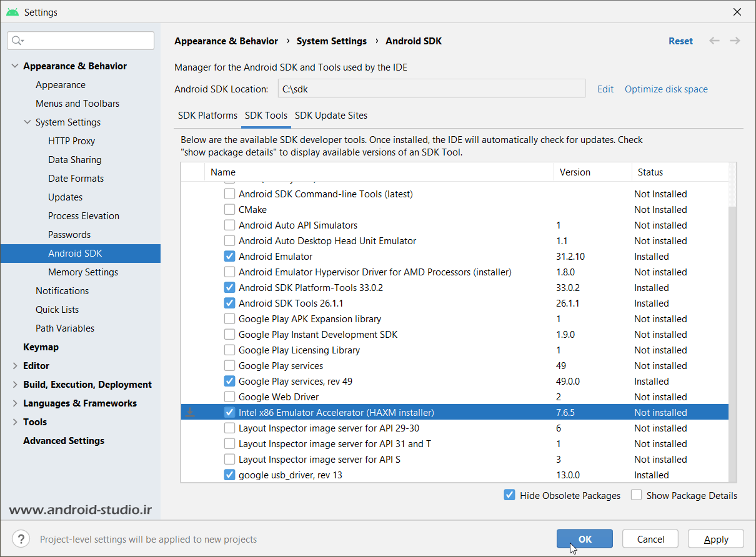The image size is (756, 557).
Task: Uncheck Google Play services, rev 49
Action: [229, 382]
